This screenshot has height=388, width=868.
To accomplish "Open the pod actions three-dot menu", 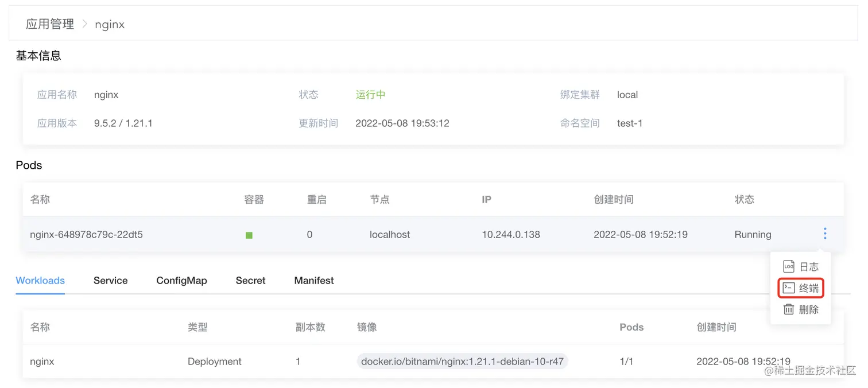I will pos(825,234).
